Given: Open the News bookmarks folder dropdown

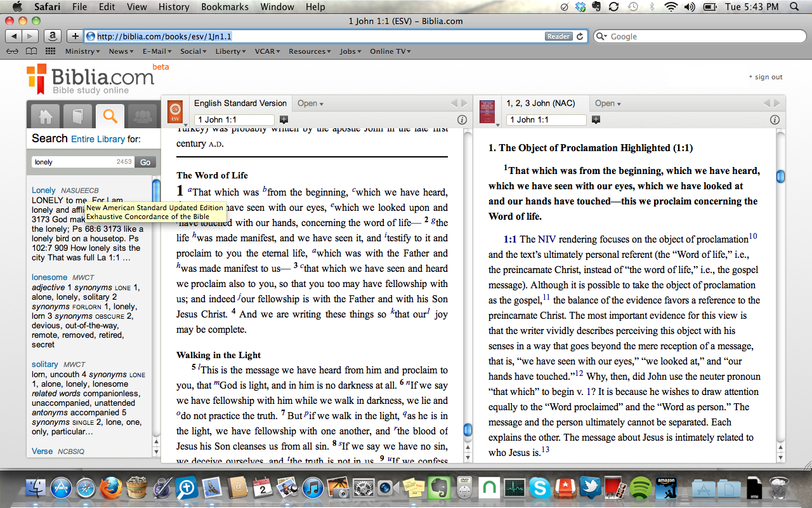Looking at the screenshot, I should pyautogui.click(x=121, y=51).
